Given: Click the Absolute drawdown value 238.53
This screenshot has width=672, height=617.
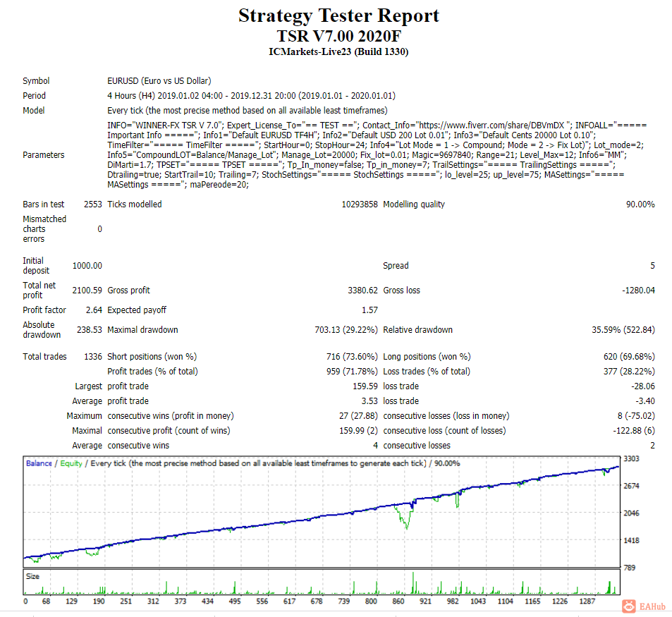Looking at the screenshot, I should point(90,330).
